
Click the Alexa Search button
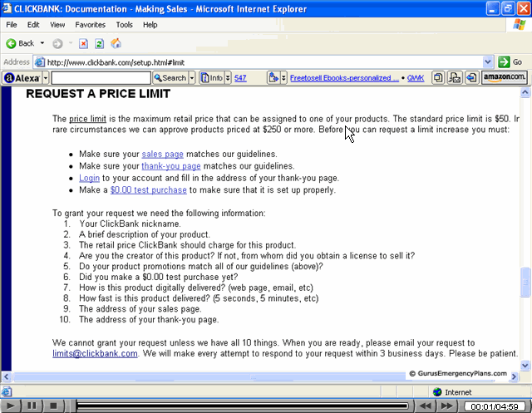(170, 78)
